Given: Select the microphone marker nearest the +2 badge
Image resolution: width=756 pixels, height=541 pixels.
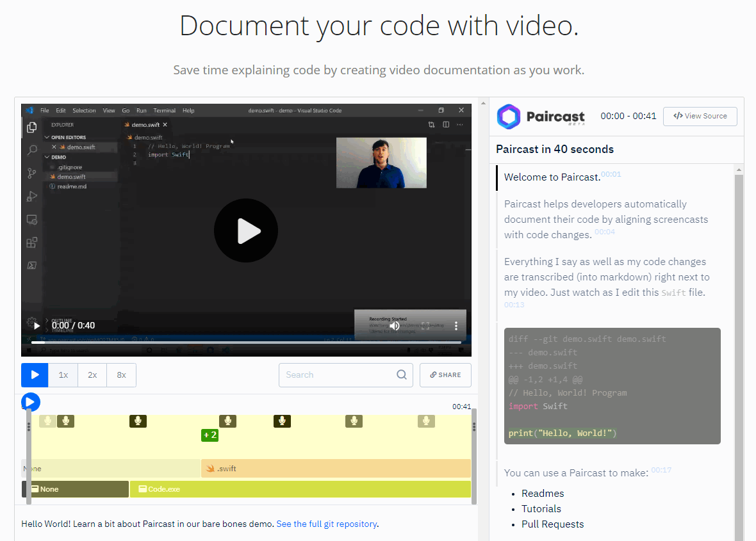Looking at the screenshot, I should point(227,421).
